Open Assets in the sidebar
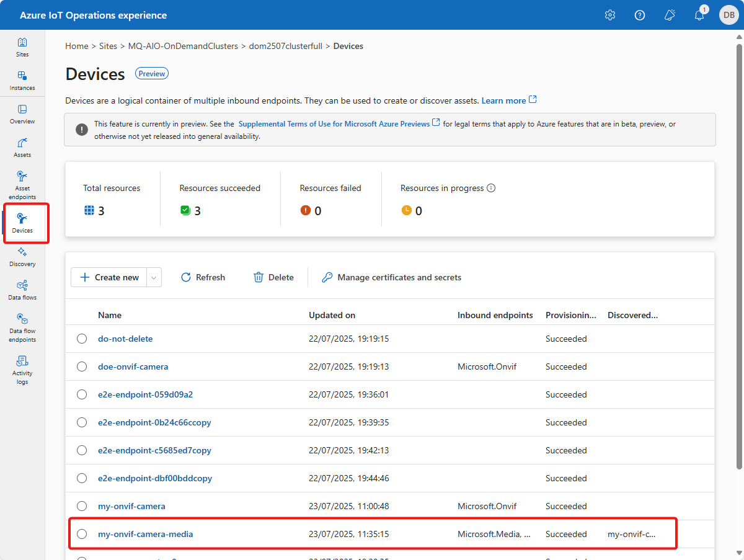This screenshot has height=560, width=744. point(22,148)
